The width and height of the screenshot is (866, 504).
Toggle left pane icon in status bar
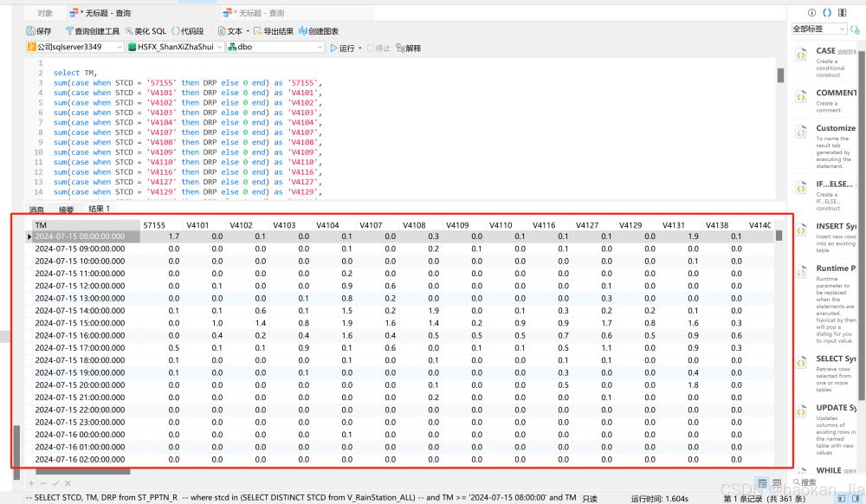[842, 498]
